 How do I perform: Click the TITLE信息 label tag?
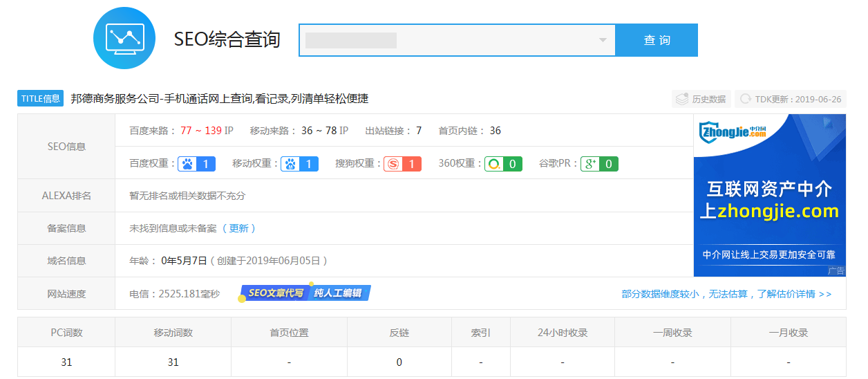pyautogui.click(x=41, y=98)
